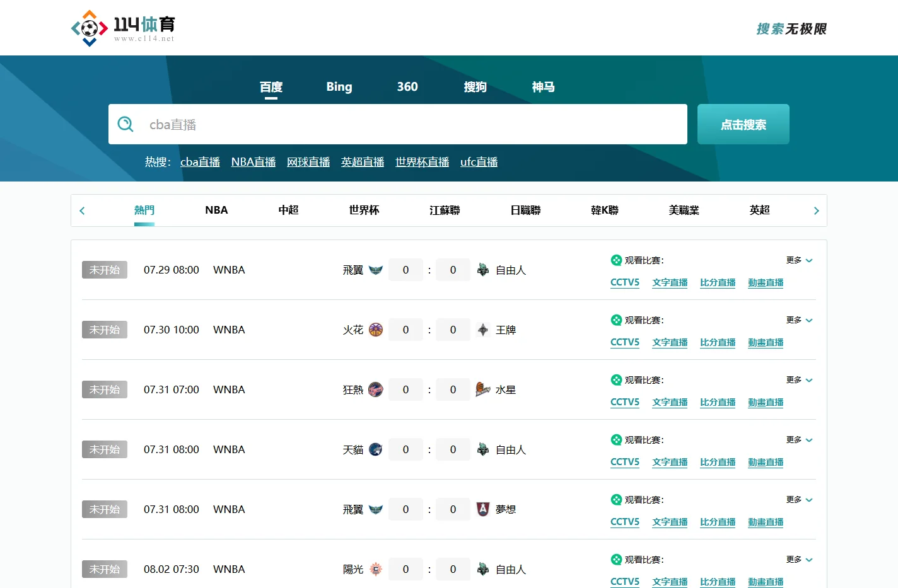Click the 王牌 team logo

(483, 330)
